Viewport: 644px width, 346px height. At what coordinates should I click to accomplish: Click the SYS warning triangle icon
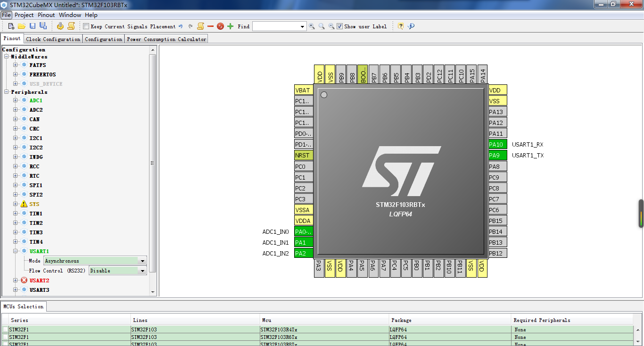24,204
